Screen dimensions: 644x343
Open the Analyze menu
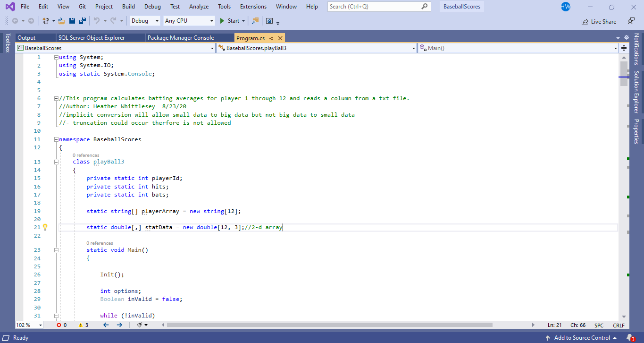tap(199, 7)
